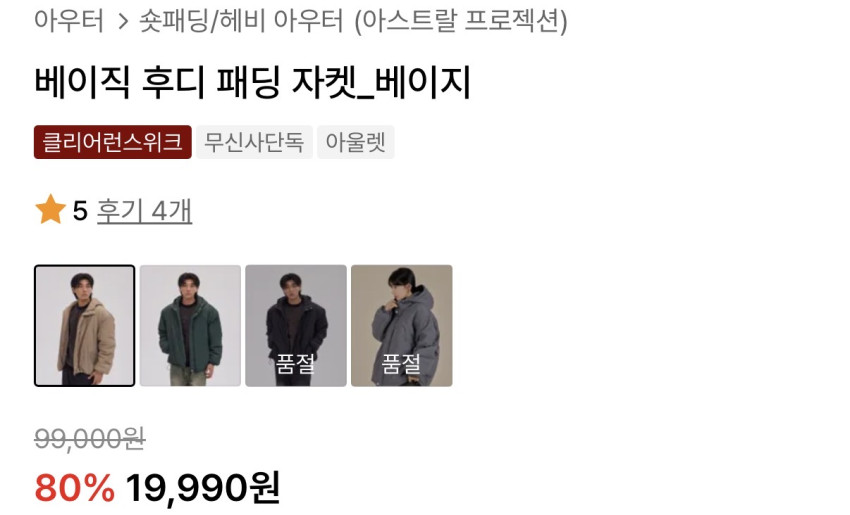Open the 아스트랄 프로젝션 brand page
The width and height of the screenshot is (850, 515).
point(461,22)
